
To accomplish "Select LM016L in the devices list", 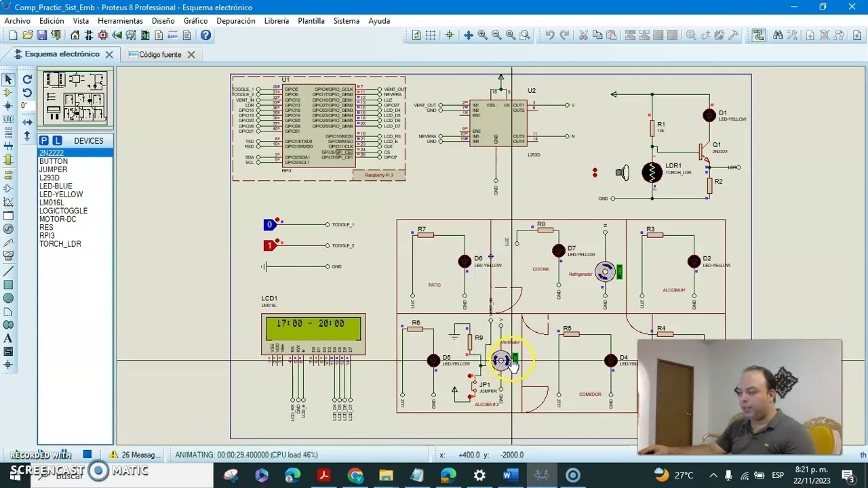I will [75, 203].
